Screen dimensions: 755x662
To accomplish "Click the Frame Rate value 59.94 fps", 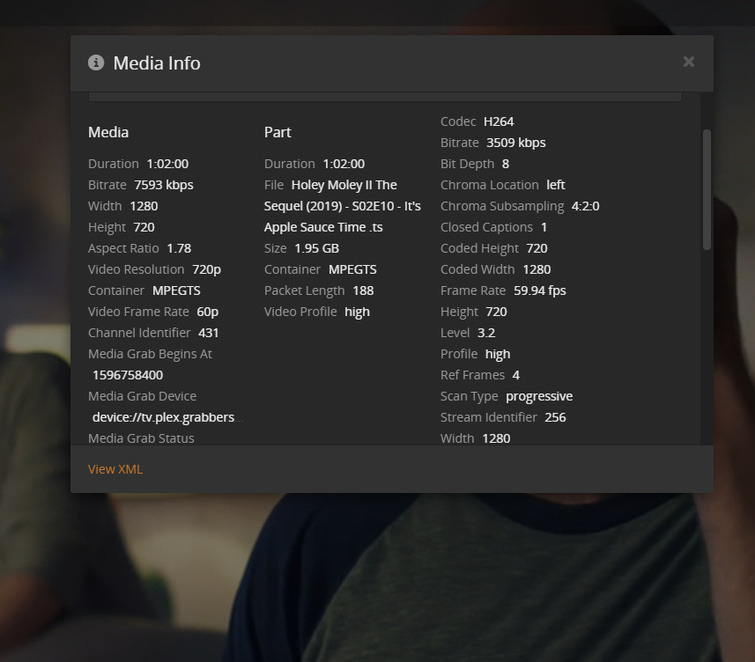I will [x=540, y=291].
